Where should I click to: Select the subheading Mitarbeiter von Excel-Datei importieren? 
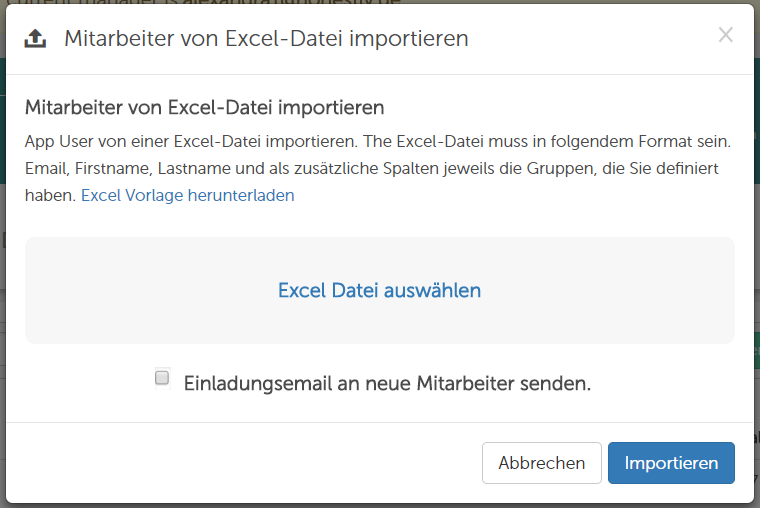[205, 108]
